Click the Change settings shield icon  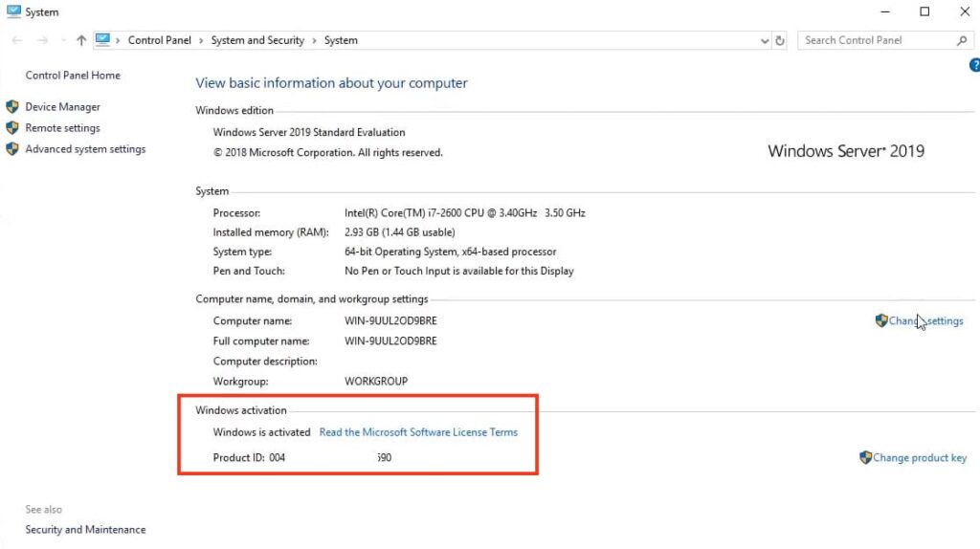point(881,321)
